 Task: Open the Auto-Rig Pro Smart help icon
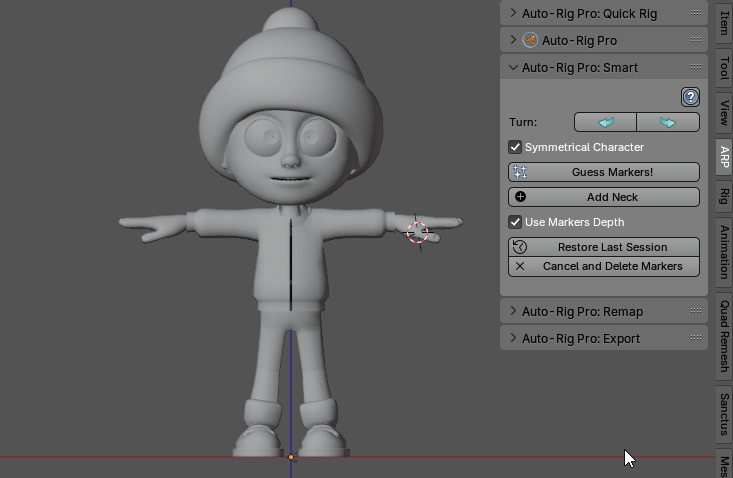(x=690, y=97)
